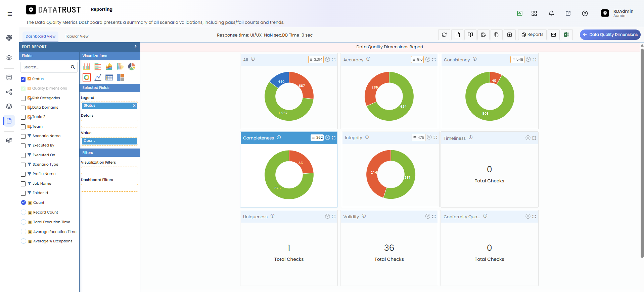
Task: Select the horizontal bar chart visualization
Action: point(98,67)
